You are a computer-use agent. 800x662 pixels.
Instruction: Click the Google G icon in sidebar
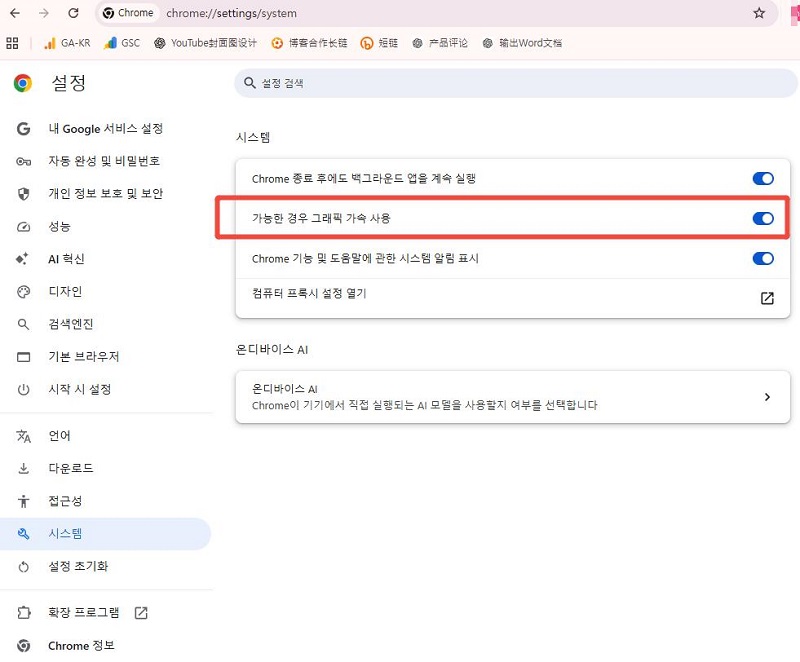tap(23, 129)
